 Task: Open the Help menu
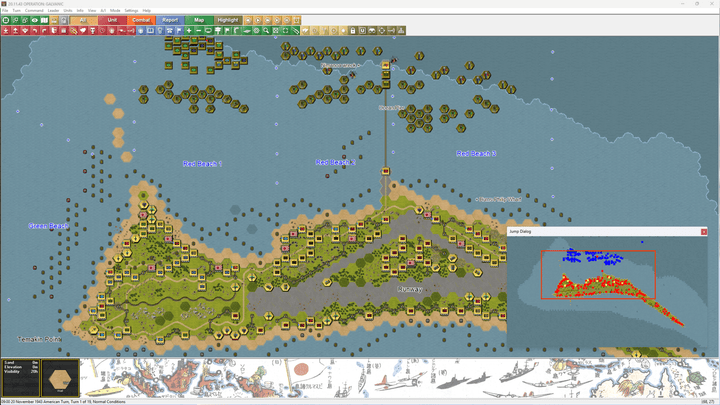(146, 10)
